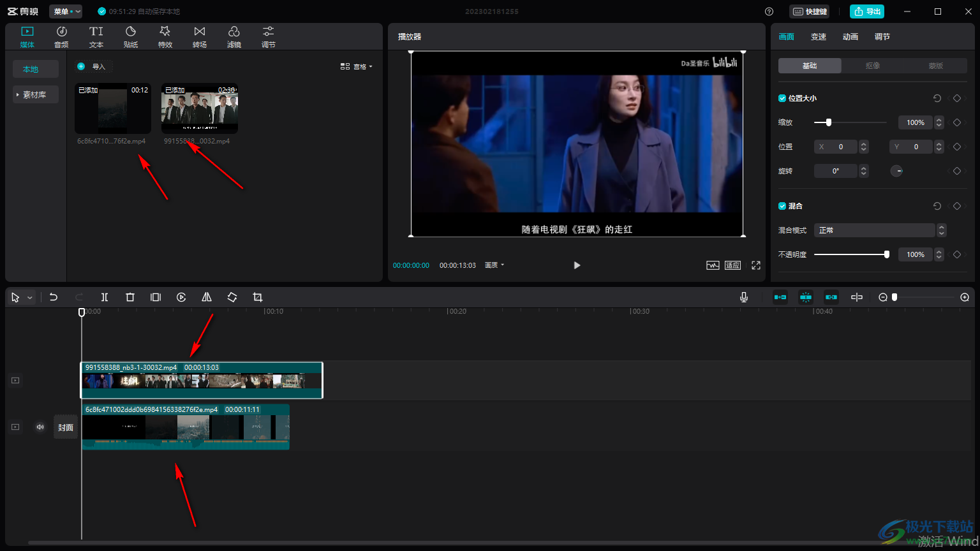The height and width of the screenshot is (551, 980).
Task: Reset the 位置大小 settings
Action: [x=937, y=98]
